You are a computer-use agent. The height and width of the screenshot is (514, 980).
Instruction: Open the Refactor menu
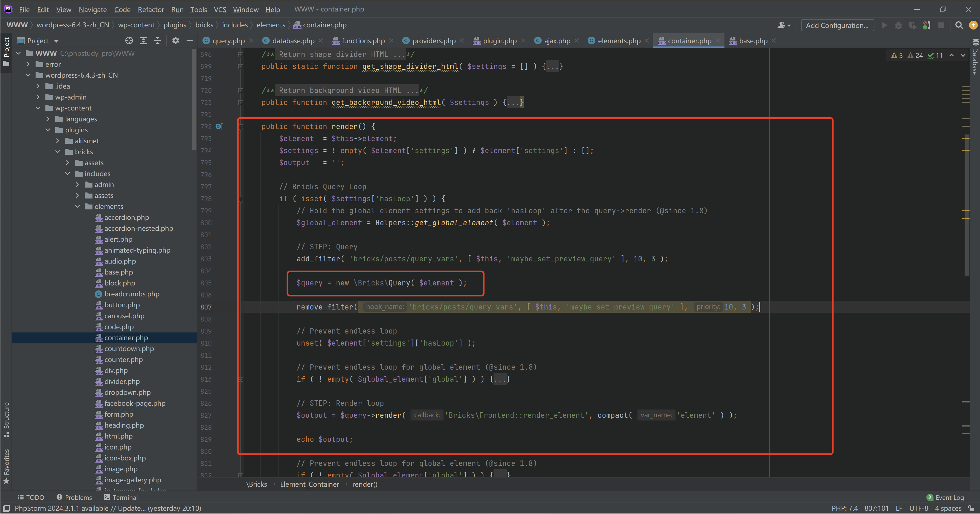tap(151, 10)
